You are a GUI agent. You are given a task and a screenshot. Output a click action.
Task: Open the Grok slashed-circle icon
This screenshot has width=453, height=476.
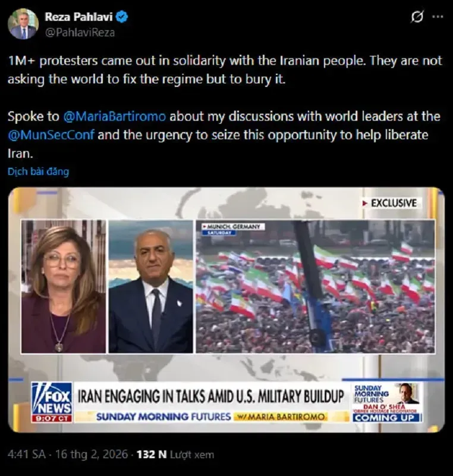[x=417, y=17]
